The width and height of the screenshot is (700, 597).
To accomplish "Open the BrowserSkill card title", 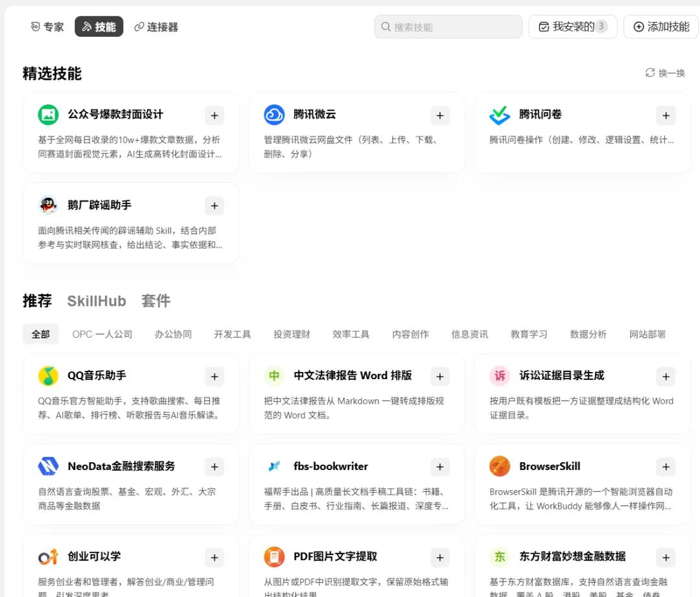I will [550, 466].
